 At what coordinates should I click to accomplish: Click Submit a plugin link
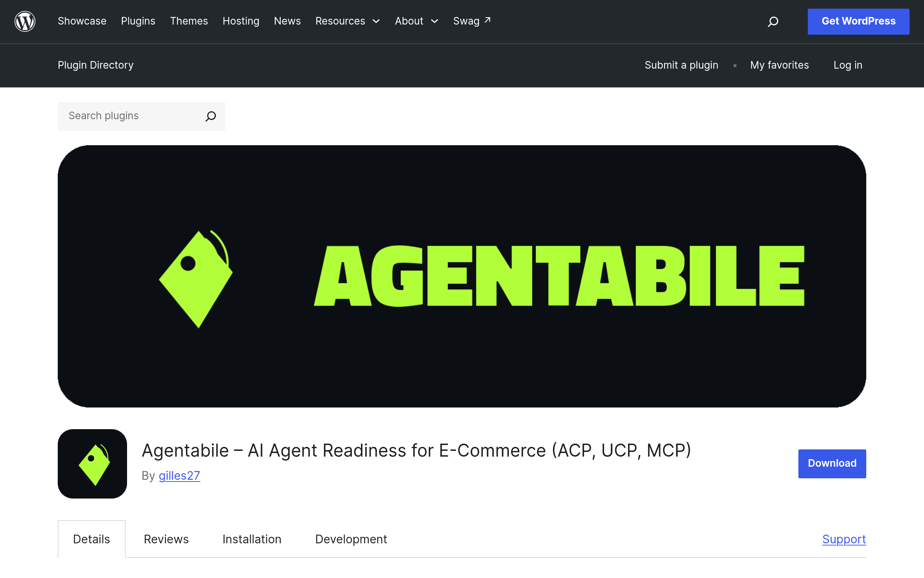click(x=681, y=65)
